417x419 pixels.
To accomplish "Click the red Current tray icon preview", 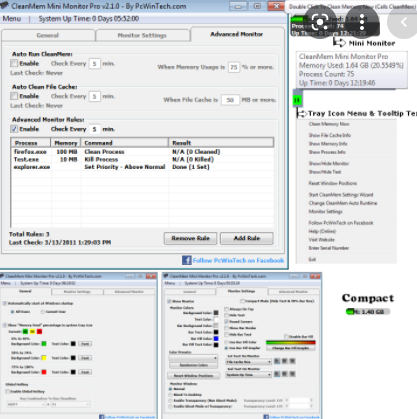I will [39, 331].
